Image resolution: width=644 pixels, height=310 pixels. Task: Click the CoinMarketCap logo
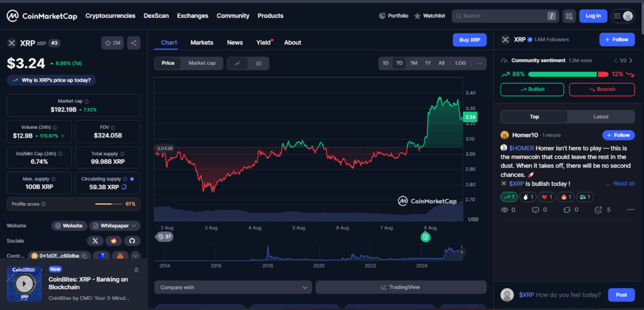pos(42,16)
